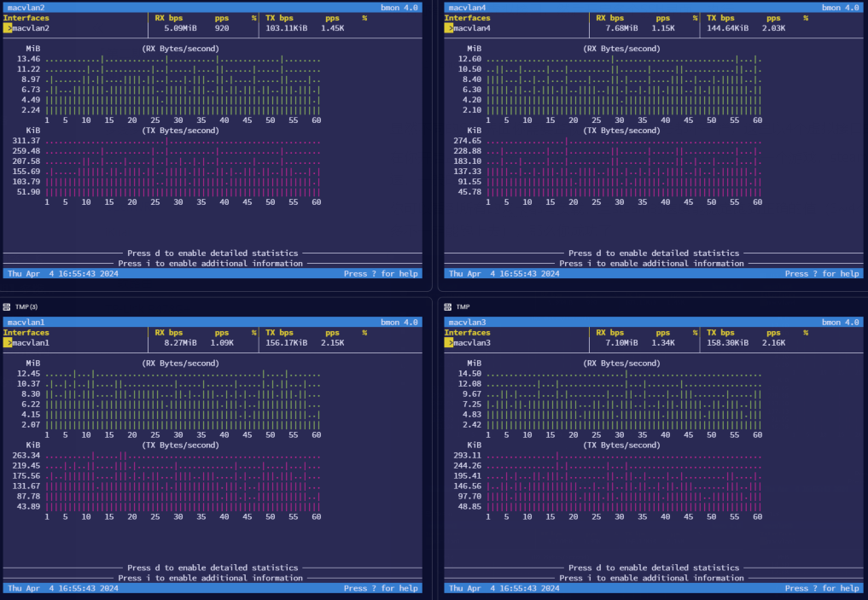This screenshot has height=600, width=868.
Task: Click the date in the macvlan3 status bar
Action: [x=504, y=588]
